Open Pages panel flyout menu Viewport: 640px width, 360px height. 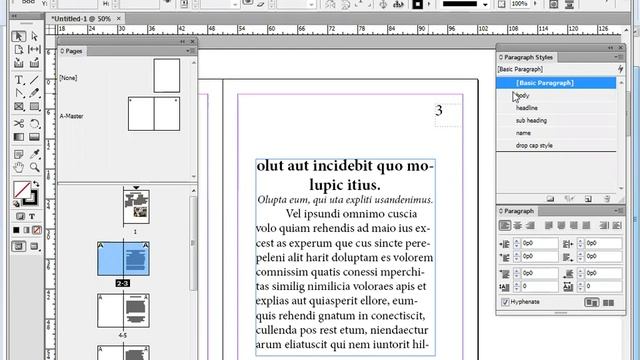pos(190,51)
